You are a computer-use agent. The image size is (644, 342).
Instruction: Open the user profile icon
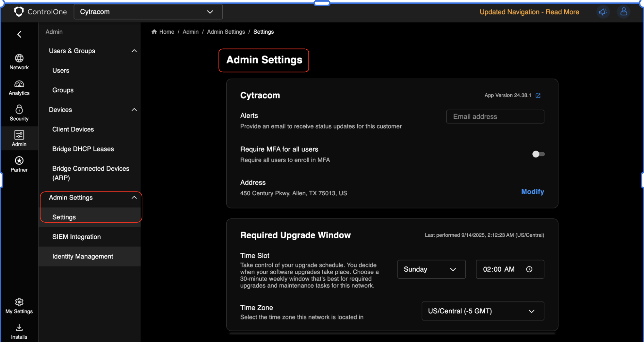pyautogui.click(x=623, y=12)
